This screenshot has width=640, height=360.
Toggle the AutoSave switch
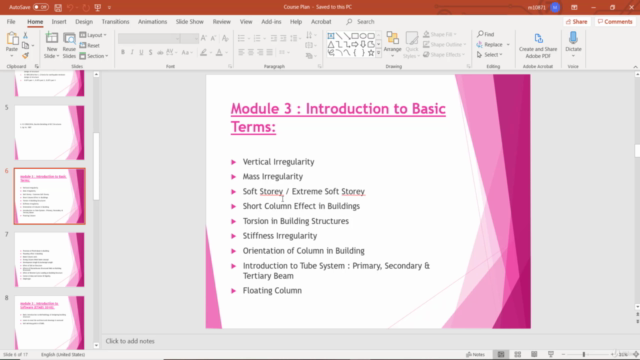pos(40,7)
